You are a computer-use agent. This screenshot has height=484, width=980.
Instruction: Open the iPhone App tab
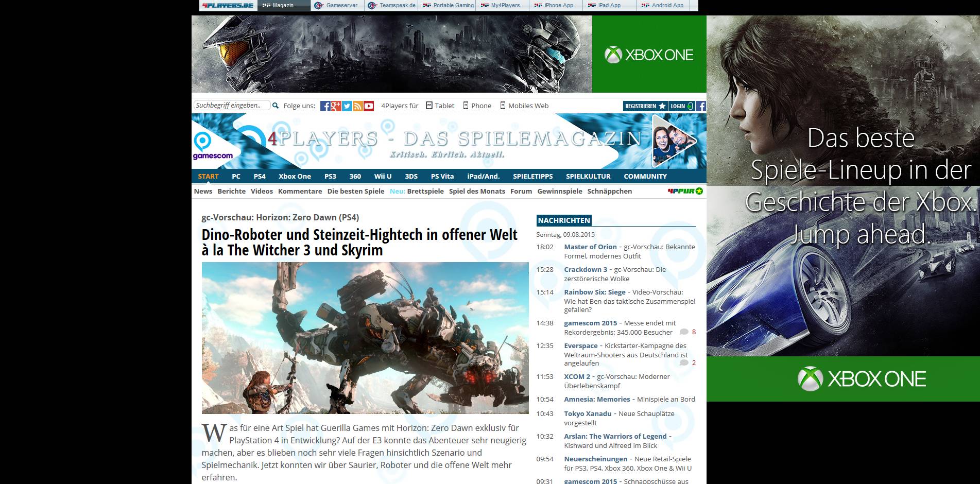[556, 5]
